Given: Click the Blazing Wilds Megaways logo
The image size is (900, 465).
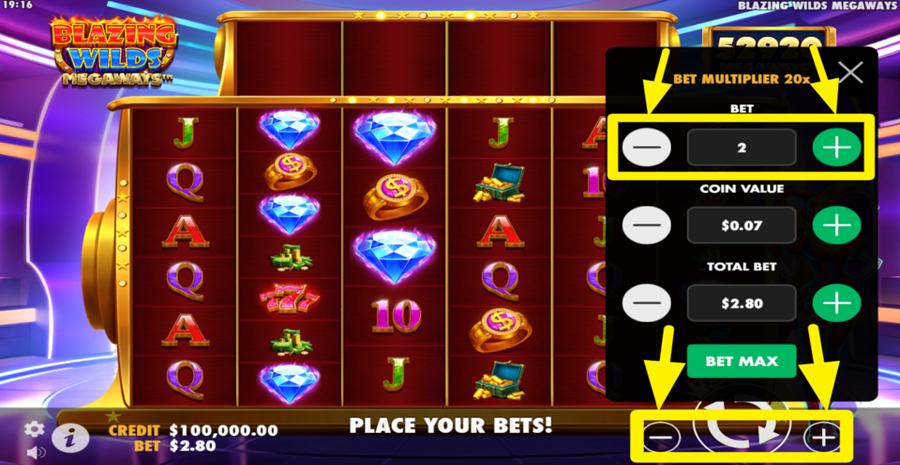Looking at the screenshot, I should click(x=114, y=51).
